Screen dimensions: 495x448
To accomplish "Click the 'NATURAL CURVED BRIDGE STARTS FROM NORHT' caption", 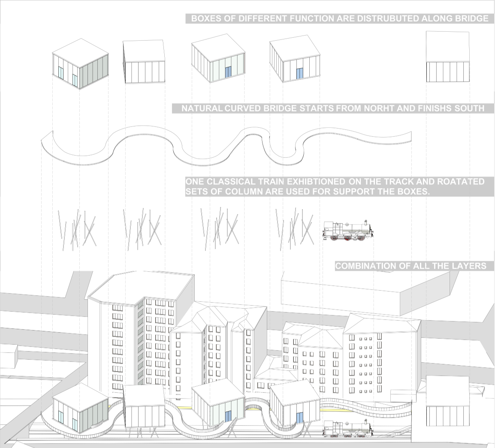I will [333, 108].
